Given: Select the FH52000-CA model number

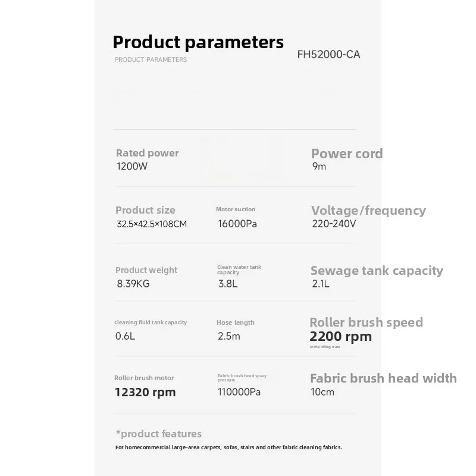Looking at the screenshot, I should pos(328,55).
